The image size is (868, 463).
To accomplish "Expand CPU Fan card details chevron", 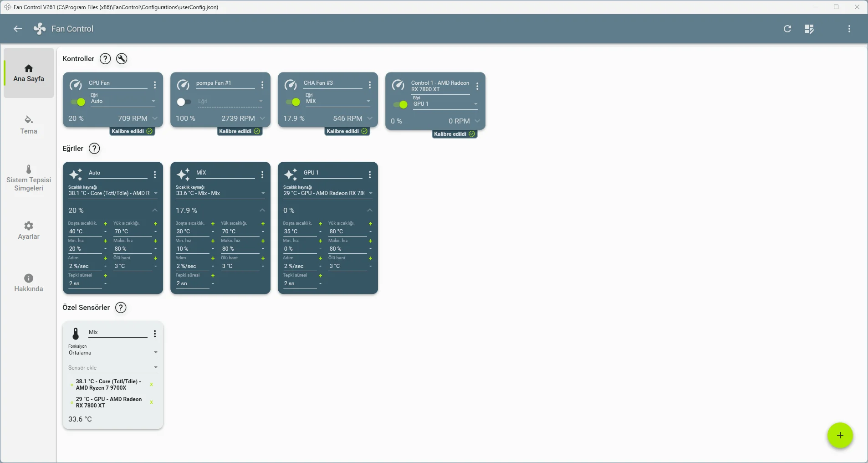I will 155,118.
